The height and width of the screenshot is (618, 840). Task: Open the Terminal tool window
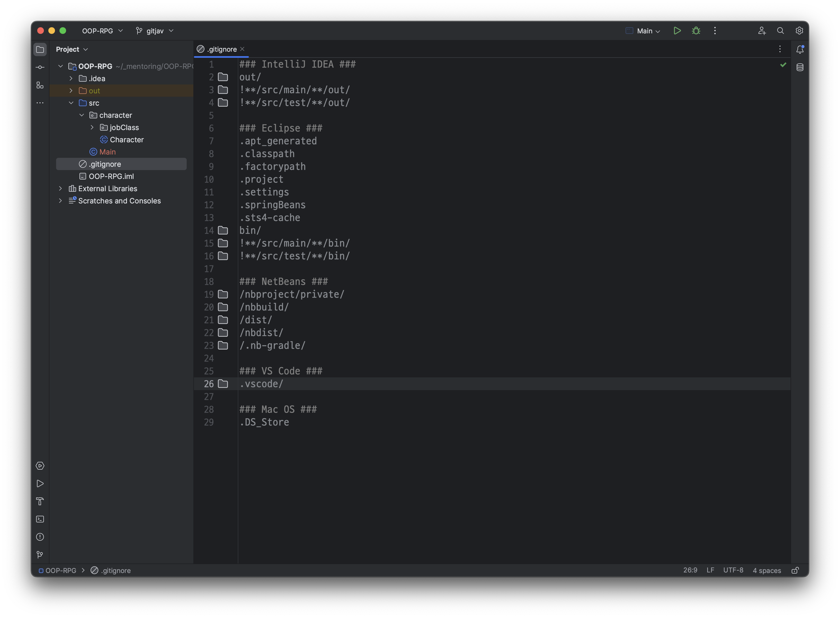(x=40, y=519)
